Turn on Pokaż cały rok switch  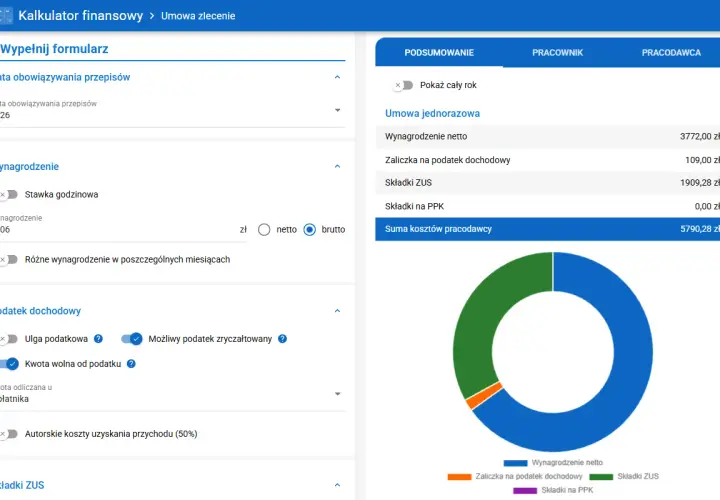tap(403, 85)
